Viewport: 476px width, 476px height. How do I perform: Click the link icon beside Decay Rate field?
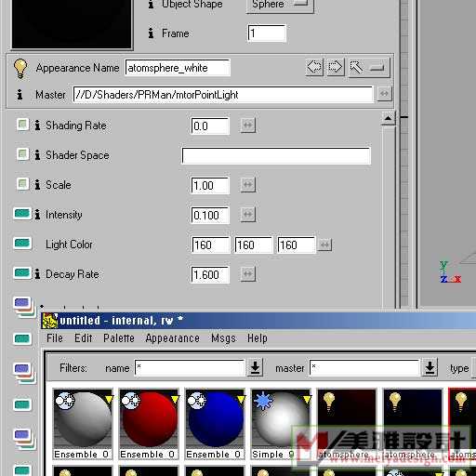click(x=248, y=274)
